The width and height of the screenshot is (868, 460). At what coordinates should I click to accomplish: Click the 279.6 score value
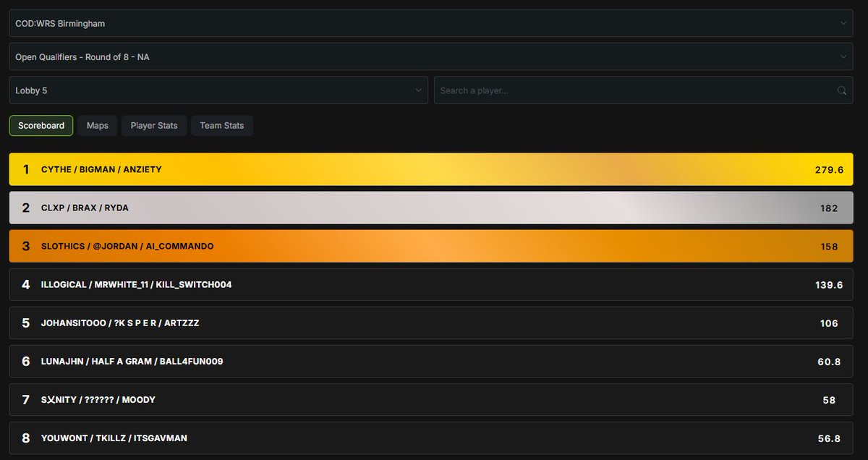coord(829,170)
